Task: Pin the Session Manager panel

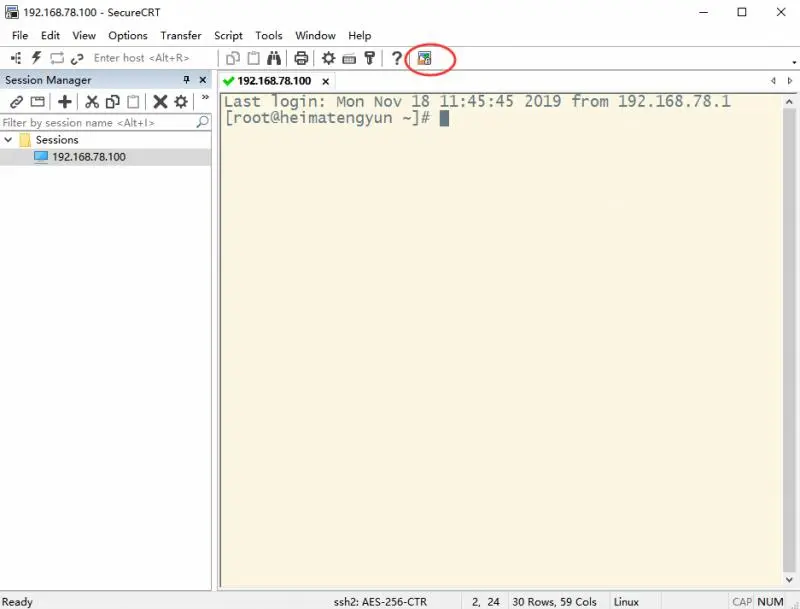Action: point(187,80)
